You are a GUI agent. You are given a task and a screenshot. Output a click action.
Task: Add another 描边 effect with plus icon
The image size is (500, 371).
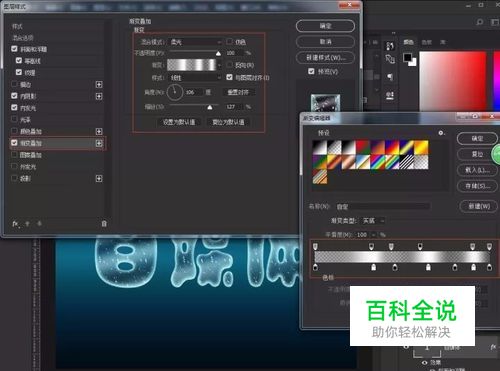99,85
